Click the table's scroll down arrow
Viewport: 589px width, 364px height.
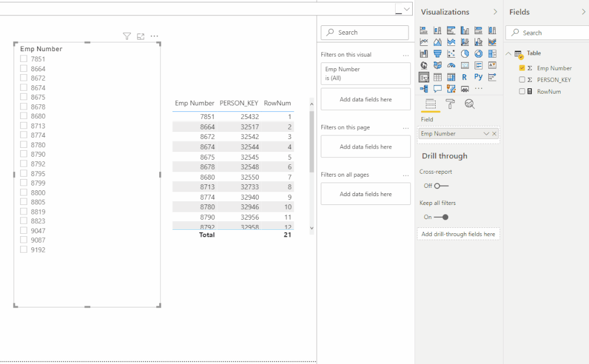tap(311, 228)
